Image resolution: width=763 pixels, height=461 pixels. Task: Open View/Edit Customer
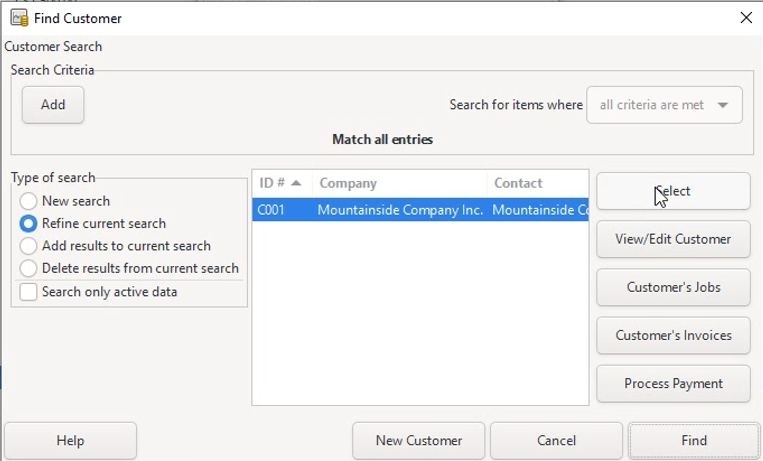[x=673, y=239]
